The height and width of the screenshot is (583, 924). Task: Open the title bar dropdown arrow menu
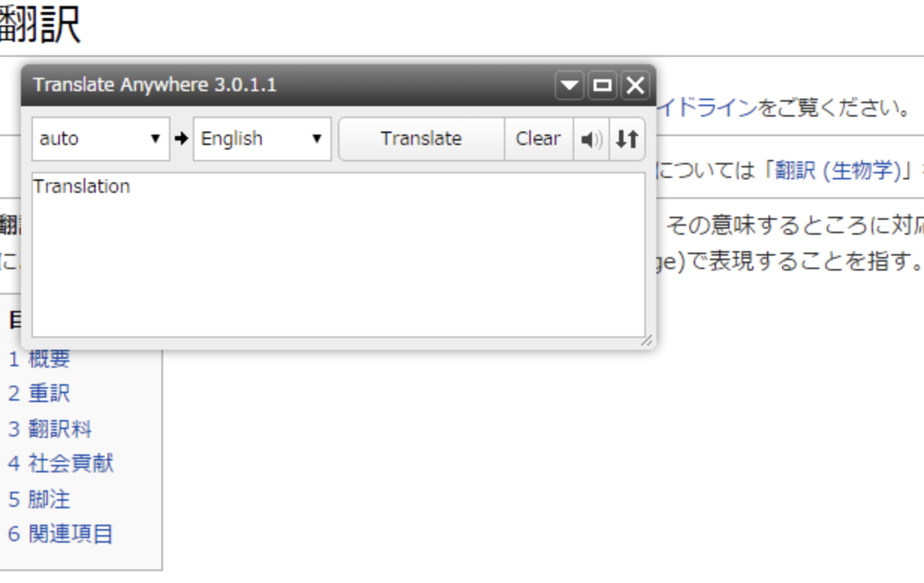point(569,85)
